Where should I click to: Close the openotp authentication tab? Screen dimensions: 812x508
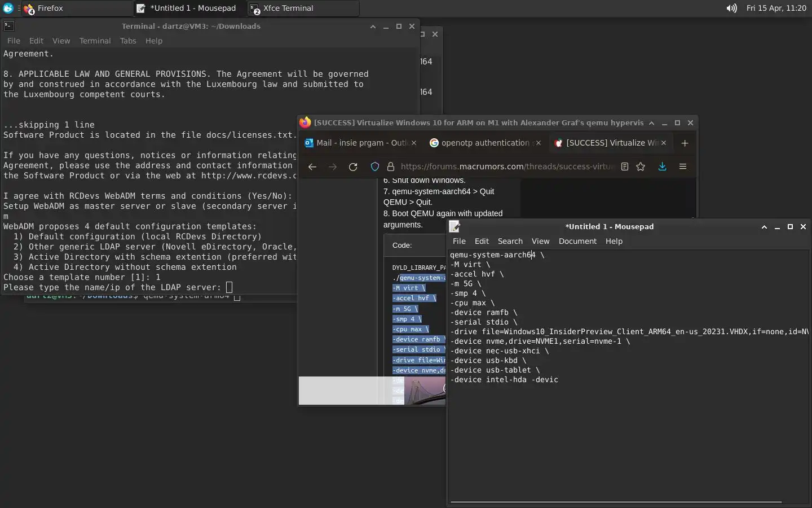pos(539,143)
